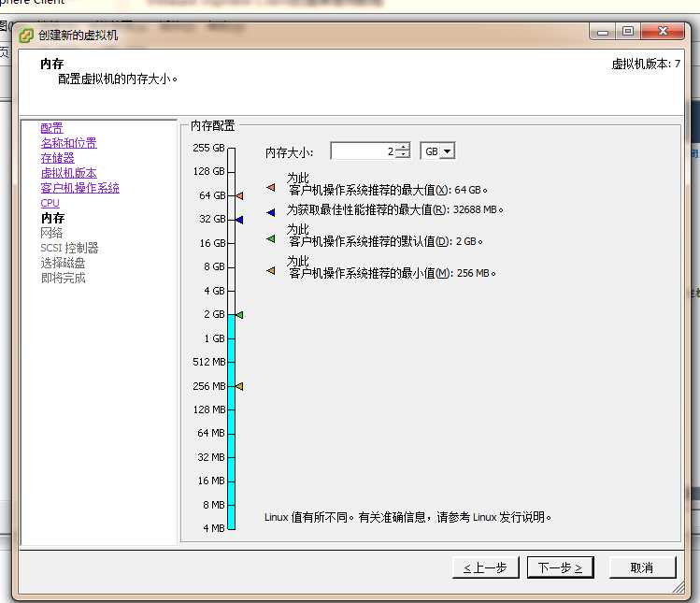The height and width of the screenshot is (603, 700).
Task: Go to the 名称和位置 step
Action: pyautogui.click(x=69, y=143)
